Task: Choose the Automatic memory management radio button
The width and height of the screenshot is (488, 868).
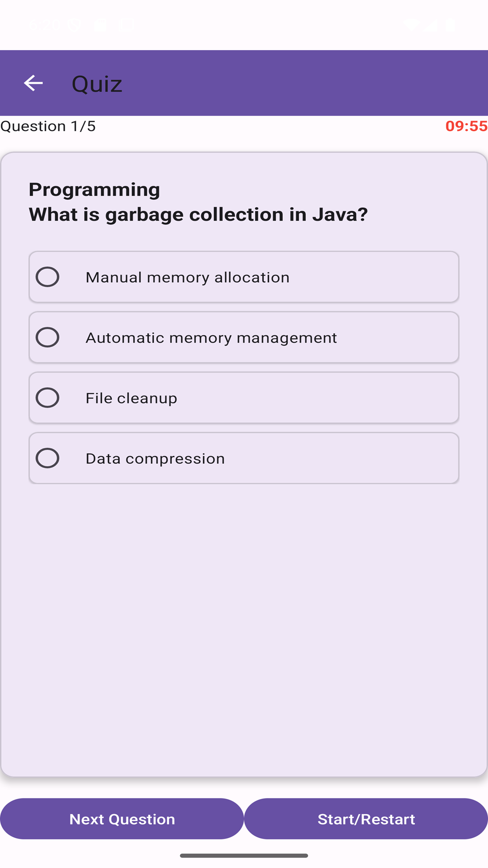Action: (47, 337)
